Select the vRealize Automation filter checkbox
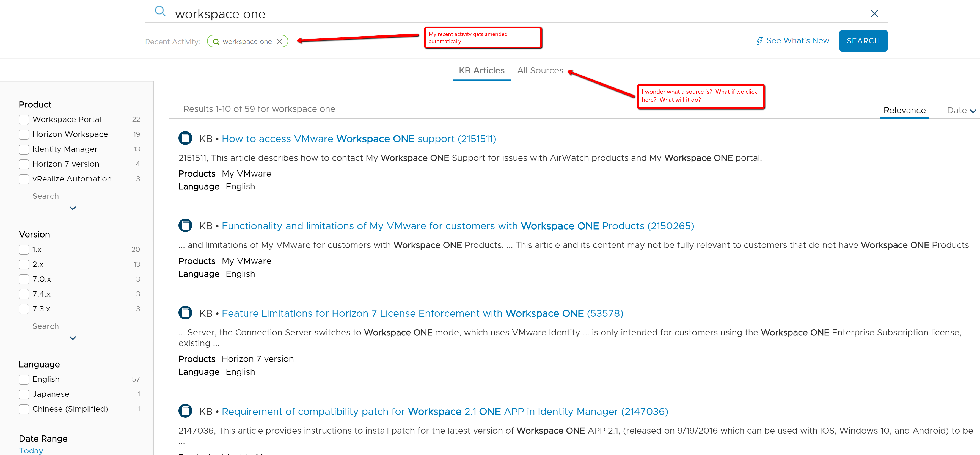 point(24,179)
